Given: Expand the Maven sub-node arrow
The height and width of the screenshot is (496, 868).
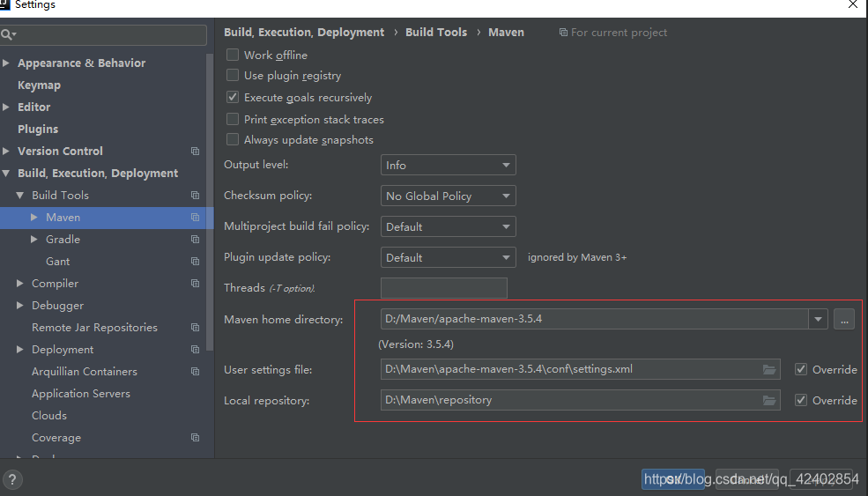Looking at the screenshot, I should (x=34, y=218).
